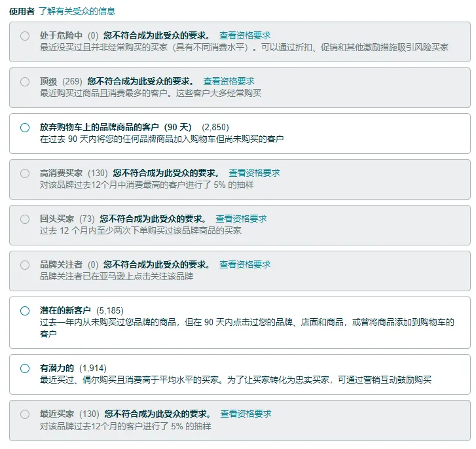Select the 品牌关注者 radio button

pyautogui.click(x=25, y=265)
